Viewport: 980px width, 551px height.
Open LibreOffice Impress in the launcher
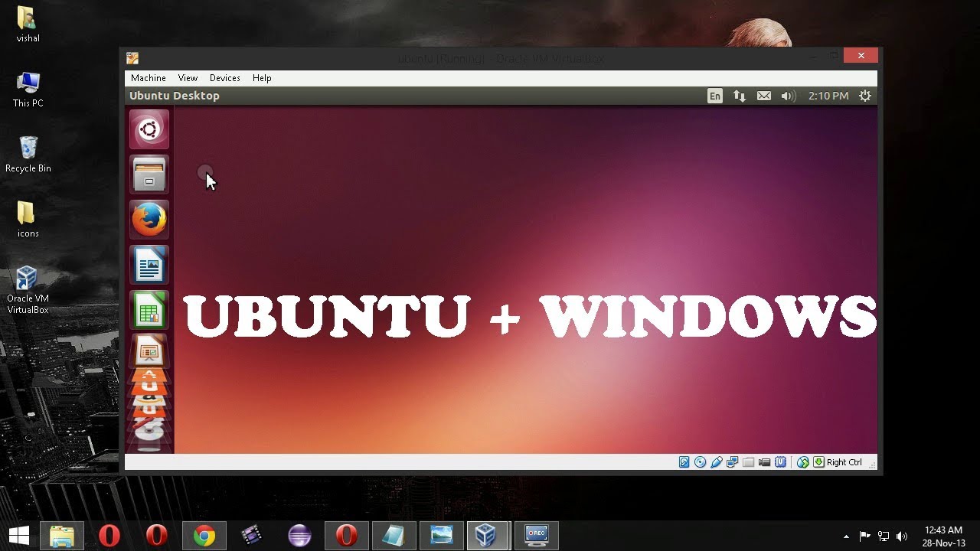tap(149, 350)
